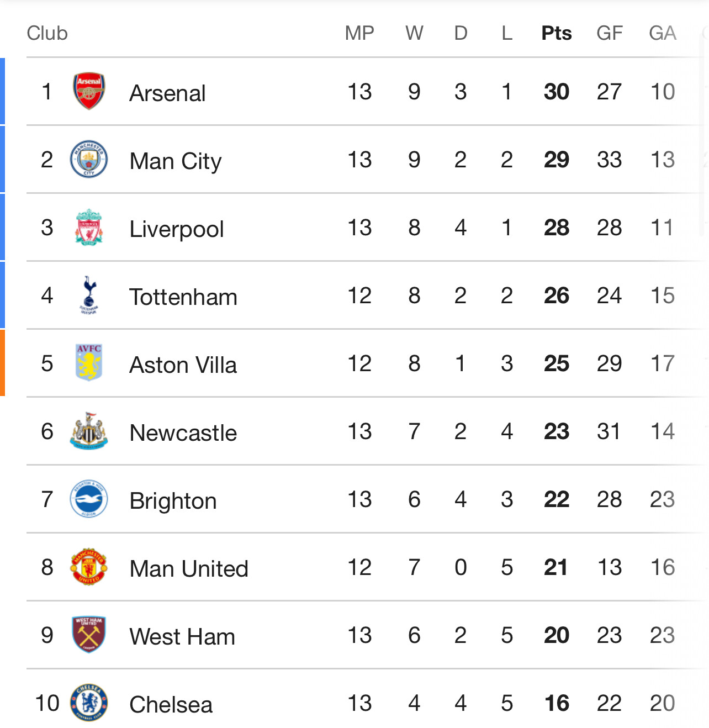The image size is (709, 728).
Task: Open the Newcastle team link
Action: (x=183, y=432)
